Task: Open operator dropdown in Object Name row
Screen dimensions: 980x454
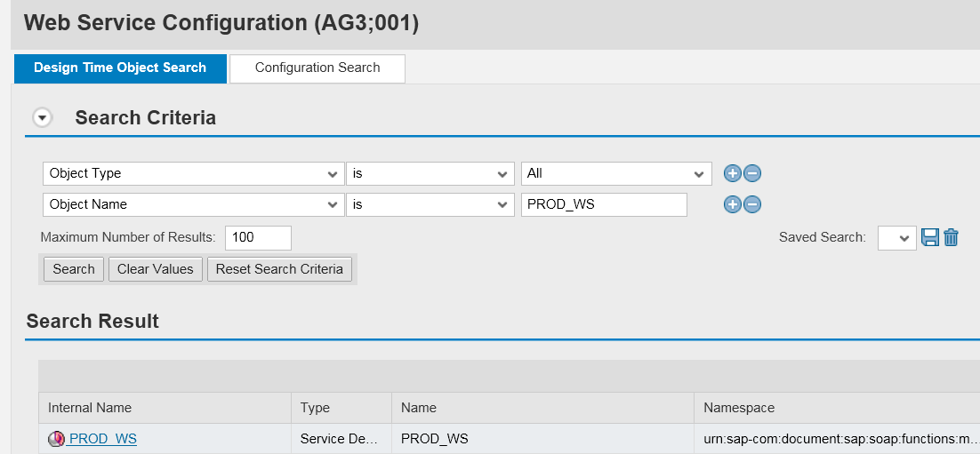Action: 430,204
